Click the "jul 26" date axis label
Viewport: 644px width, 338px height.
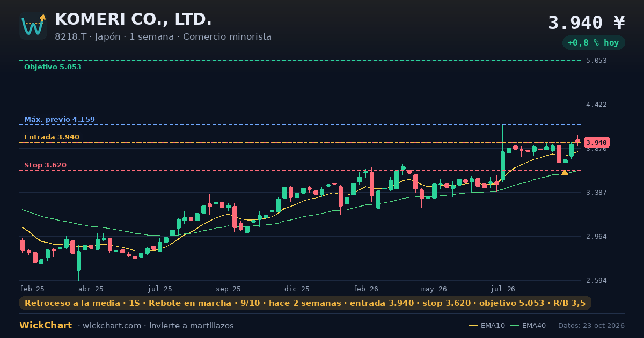(x=503, y=289)
